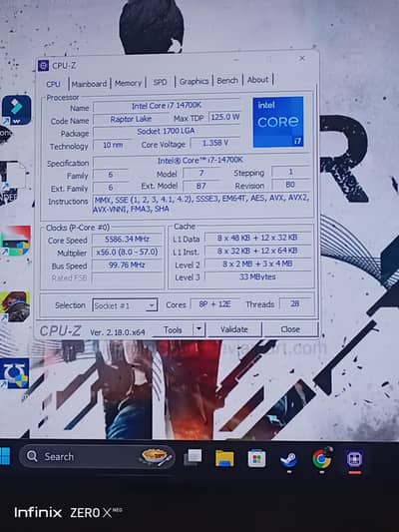Click the Revision value B0

290,185
